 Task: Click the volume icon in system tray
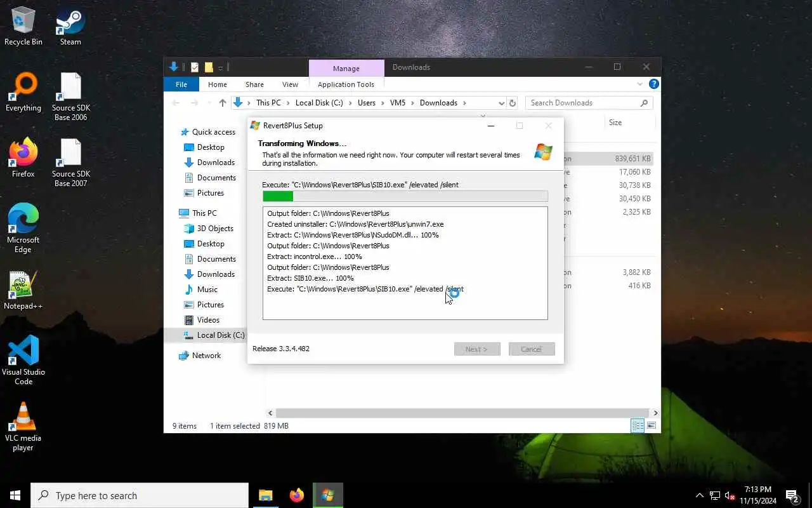pos(730,495)
